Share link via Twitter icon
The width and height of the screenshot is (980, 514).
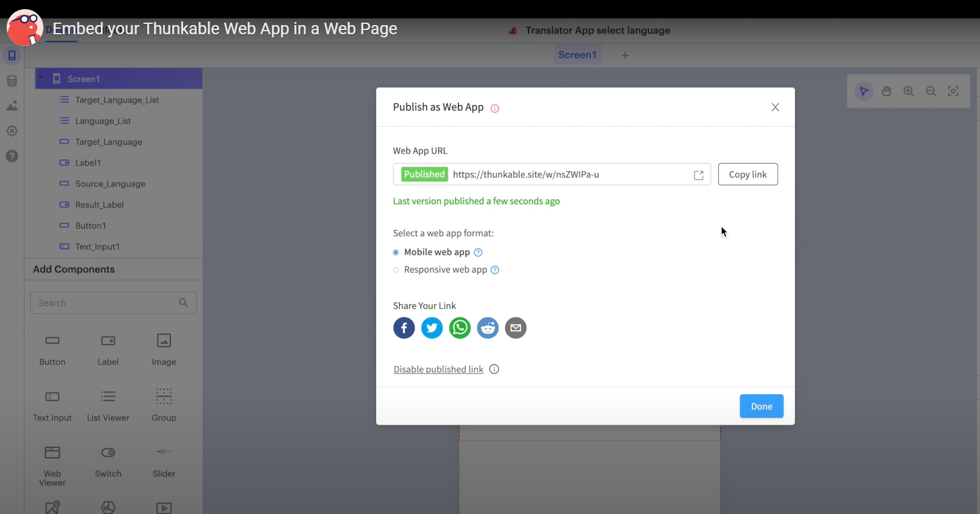[x=432, y=328]
